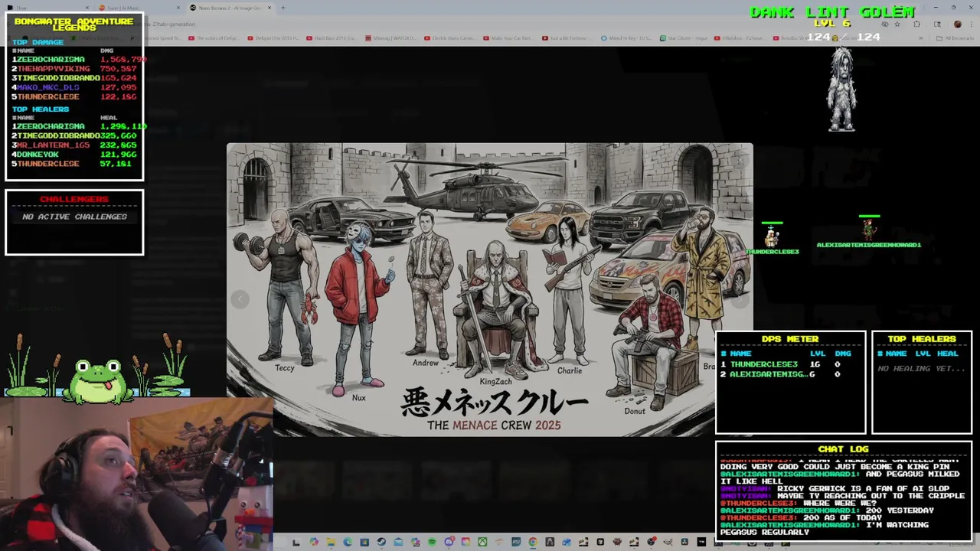
Task: Open File Explorer from the taskbar
Action: click(331, 543)
